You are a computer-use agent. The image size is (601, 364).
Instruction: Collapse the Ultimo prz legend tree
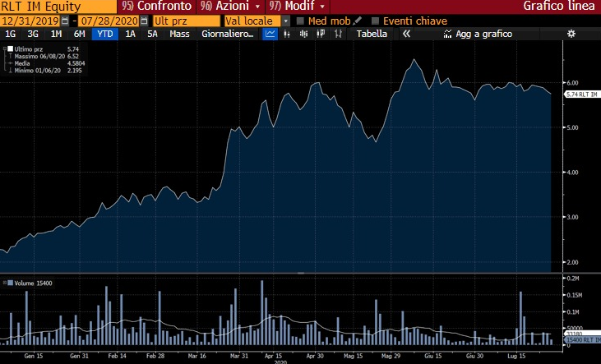(5, 49)
